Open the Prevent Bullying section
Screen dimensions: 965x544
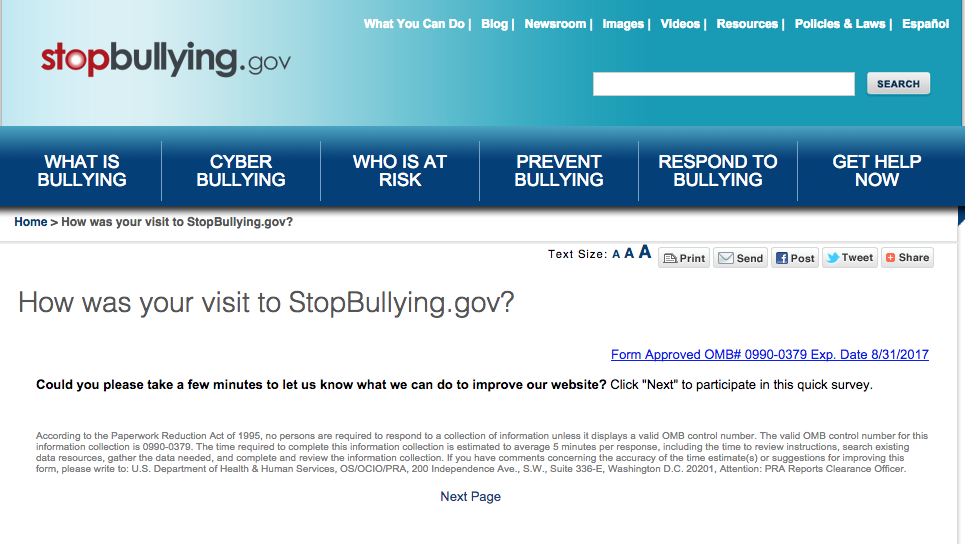click(559, 170)
